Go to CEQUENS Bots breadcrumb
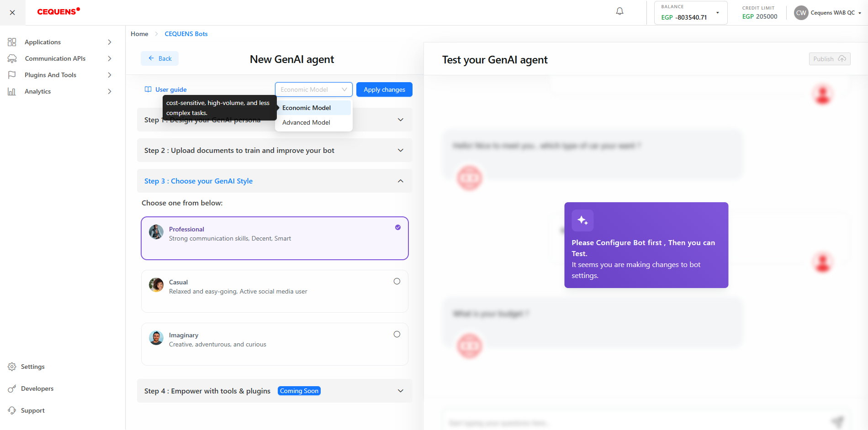This screenshot has width=868, height=430. pos(186,34)
